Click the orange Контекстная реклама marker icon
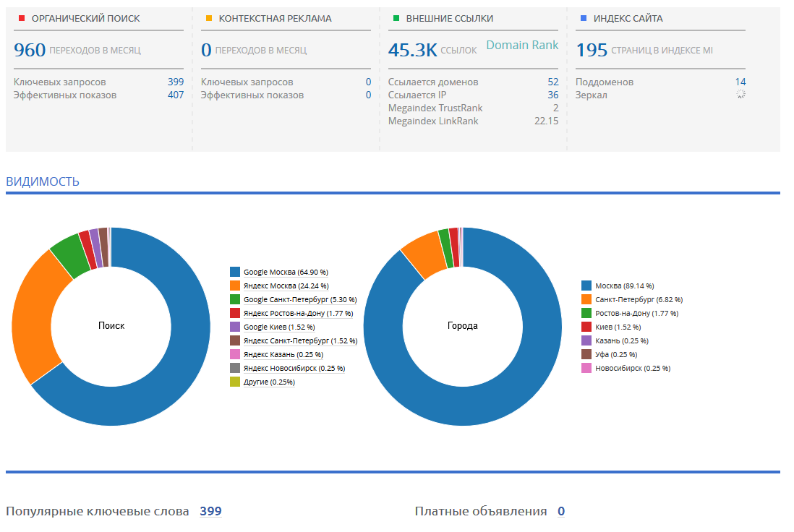This screenshot has height=532, width=794. click(209, 18)
